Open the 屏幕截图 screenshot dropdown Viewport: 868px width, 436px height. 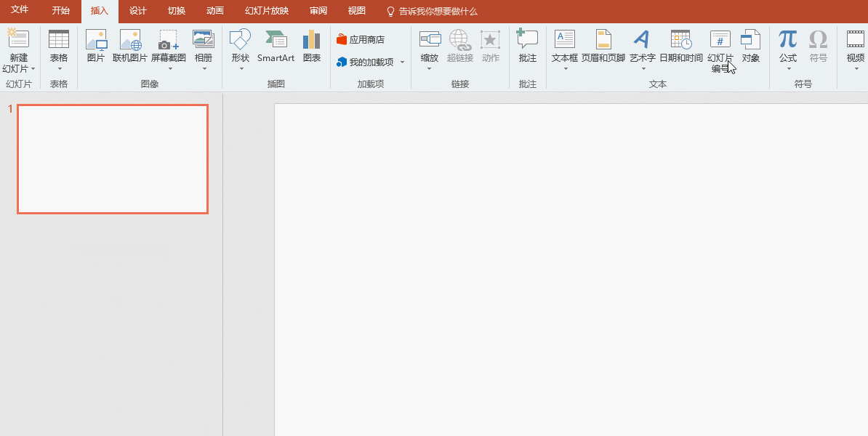tap(169, 68)
